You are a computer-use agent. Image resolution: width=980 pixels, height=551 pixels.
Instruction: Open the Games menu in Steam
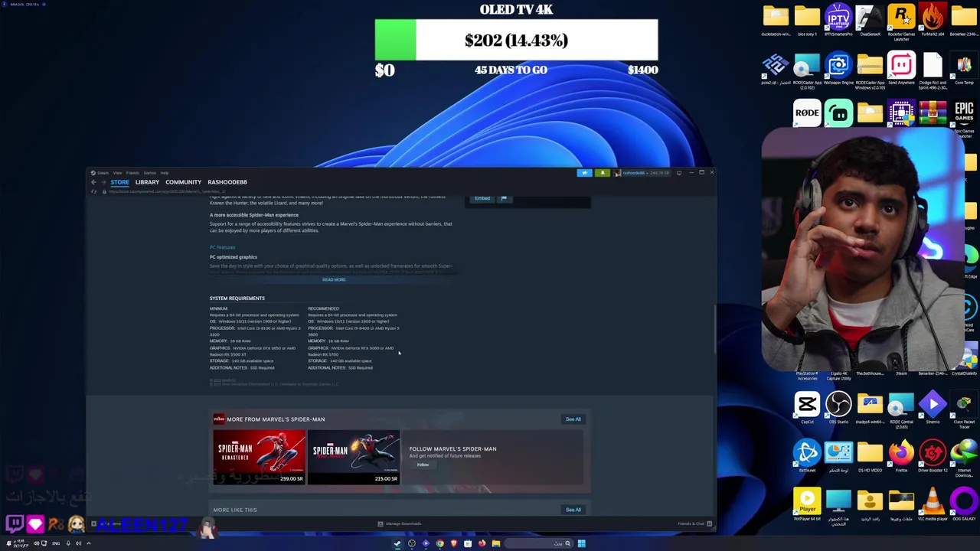[149, 173]
